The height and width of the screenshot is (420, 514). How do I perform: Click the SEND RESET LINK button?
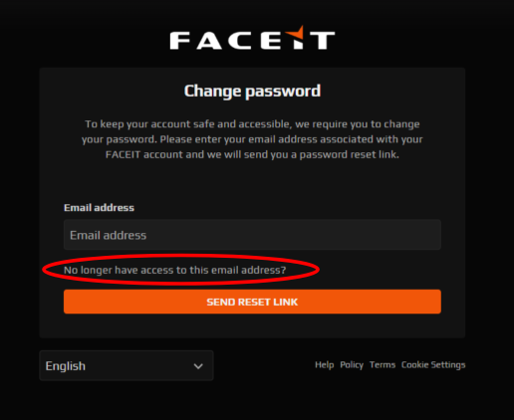pyautogui.click(x=252, y=302)
